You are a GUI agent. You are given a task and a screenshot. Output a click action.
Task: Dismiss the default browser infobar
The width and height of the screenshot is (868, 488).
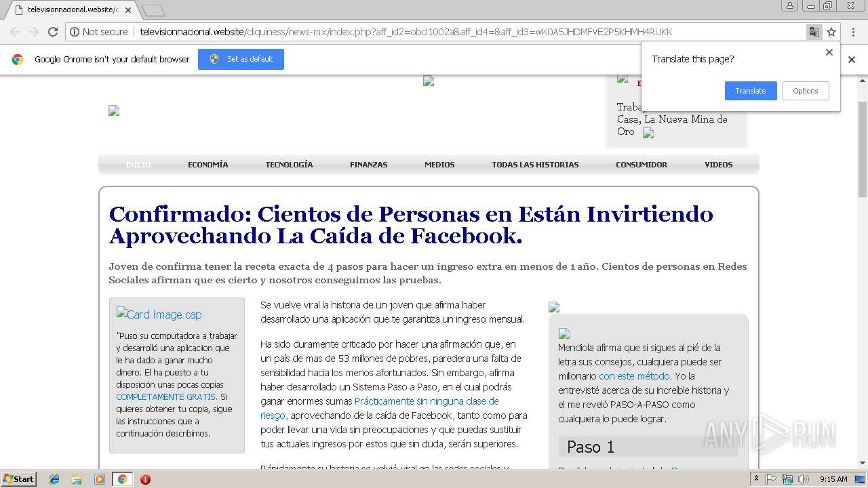click(852, 60)
